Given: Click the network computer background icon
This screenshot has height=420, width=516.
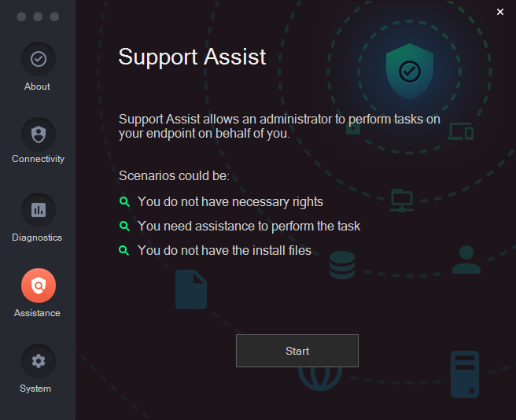Looking at the screenshot, I should [x=402, y=201].
